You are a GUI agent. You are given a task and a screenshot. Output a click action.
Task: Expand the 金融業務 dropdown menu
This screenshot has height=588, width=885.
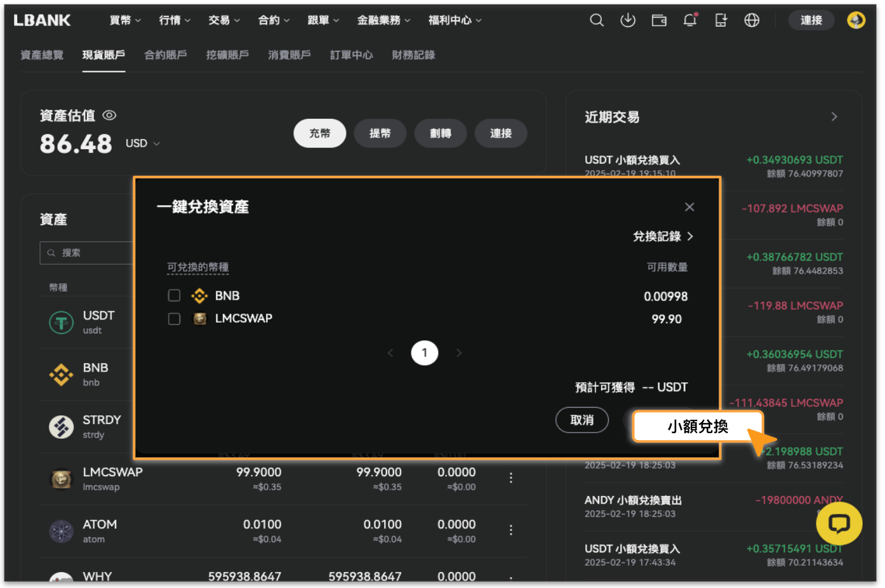[x=383, y=20]
